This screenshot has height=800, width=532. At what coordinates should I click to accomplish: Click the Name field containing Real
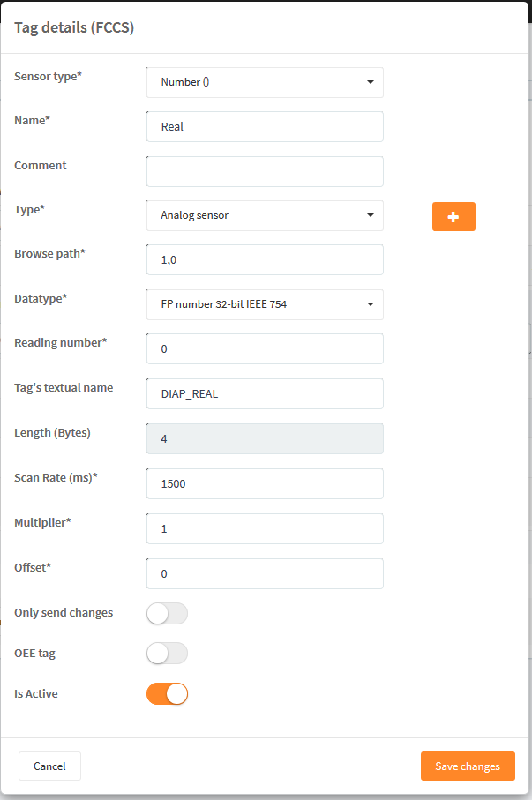(265, 126)
